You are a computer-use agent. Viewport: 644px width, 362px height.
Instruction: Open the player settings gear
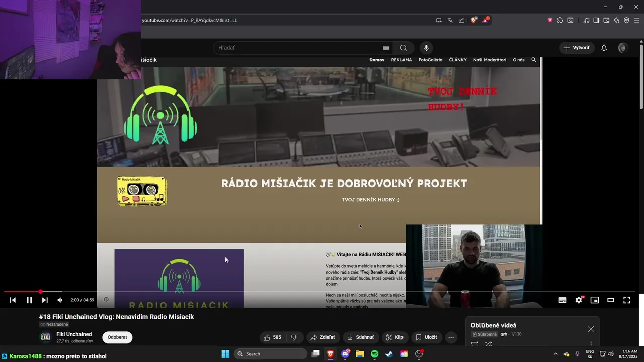tap(579, 300)
